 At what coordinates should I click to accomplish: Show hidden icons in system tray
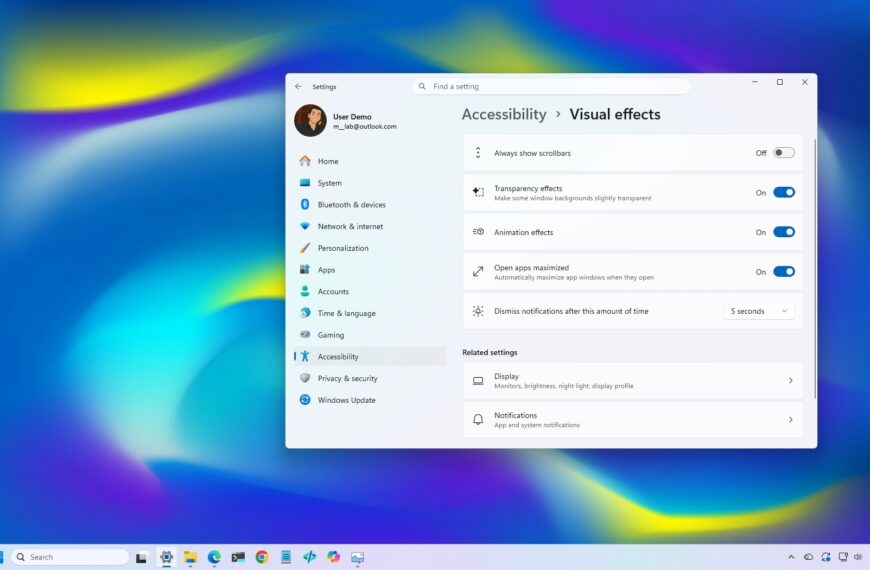(x=791, y=557)
